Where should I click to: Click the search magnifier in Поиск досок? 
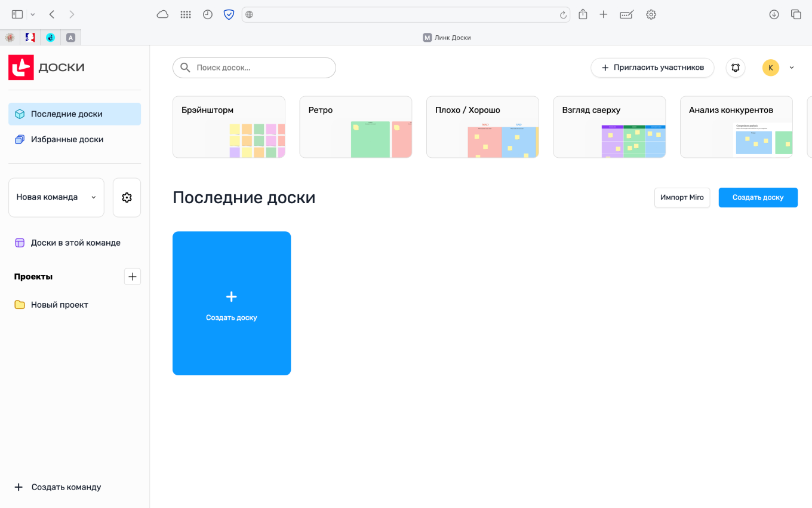pyautogui.click(x=185, y=68)
